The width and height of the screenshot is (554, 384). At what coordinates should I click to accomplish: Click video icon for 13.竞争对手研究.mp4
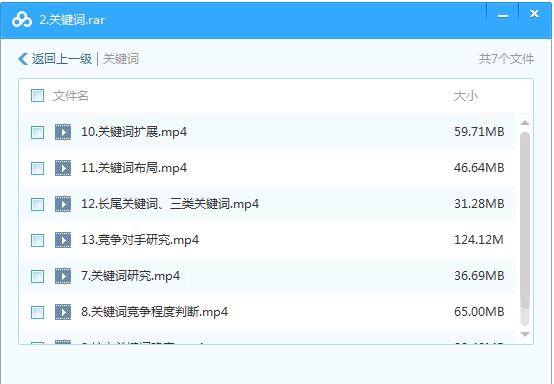click(x=63, y=240)
